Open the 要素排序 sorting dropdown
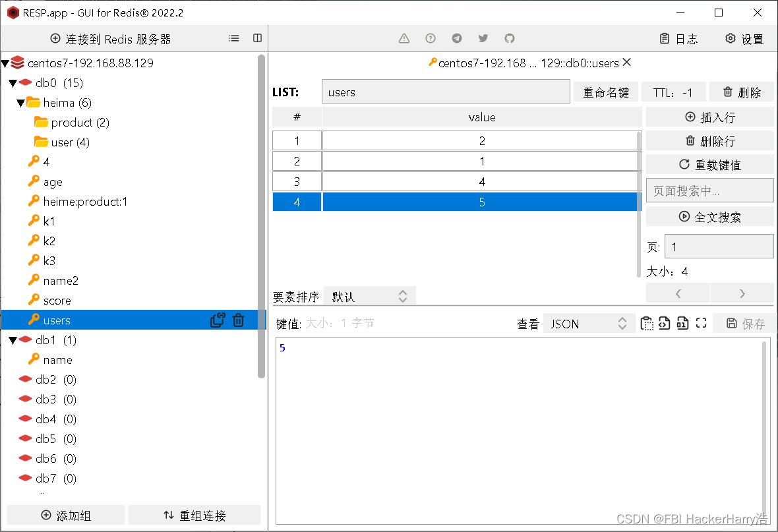 (369, 295)
